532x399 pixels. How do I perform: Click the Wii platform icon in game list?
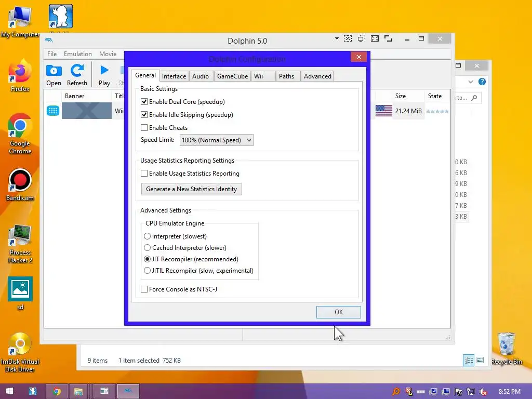pyautogui.click(x=53, y=111)
